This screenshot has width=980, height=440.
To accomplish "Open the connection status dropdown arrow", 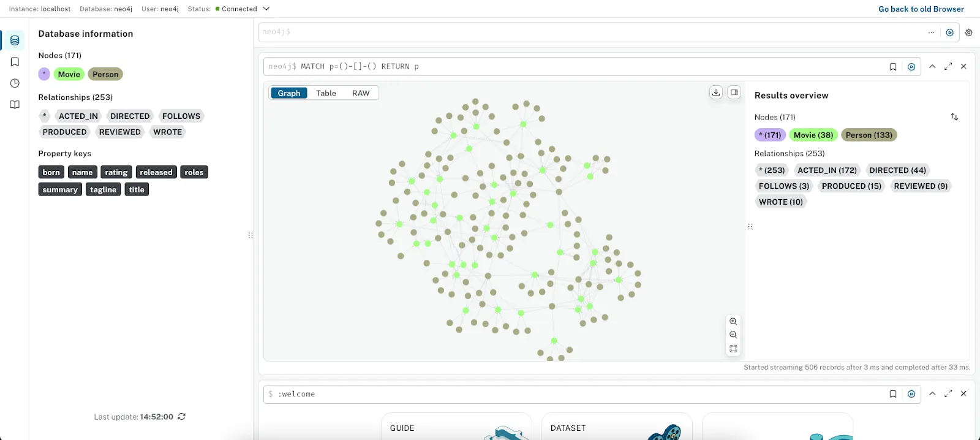I will tap(266, 9).
